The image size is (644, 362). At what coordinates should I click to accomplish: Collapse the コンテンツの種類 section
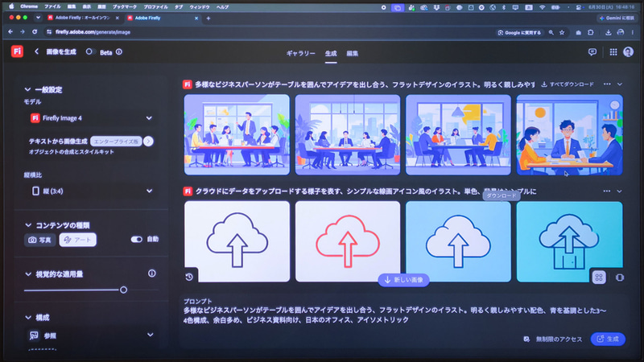pyautogui.click(x=28, y=225)
